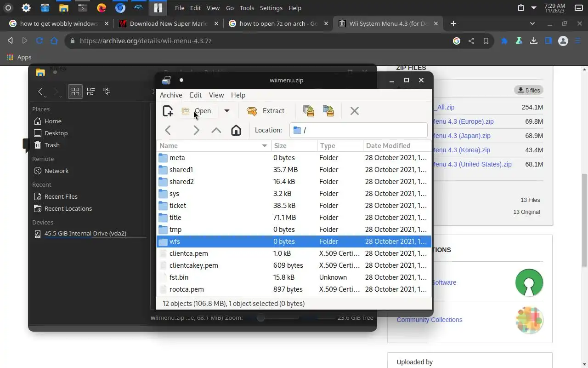Open a new browser tab

click(453, 23)
